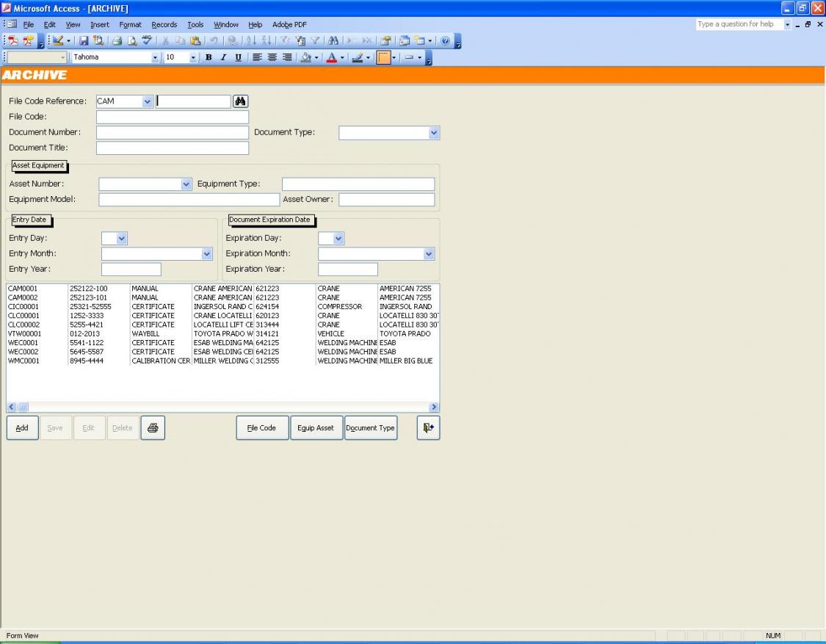The width and height of the screenshot is (826, 644).
Task: Click the Save icon in the toolbar
Action: pos(84,41)
